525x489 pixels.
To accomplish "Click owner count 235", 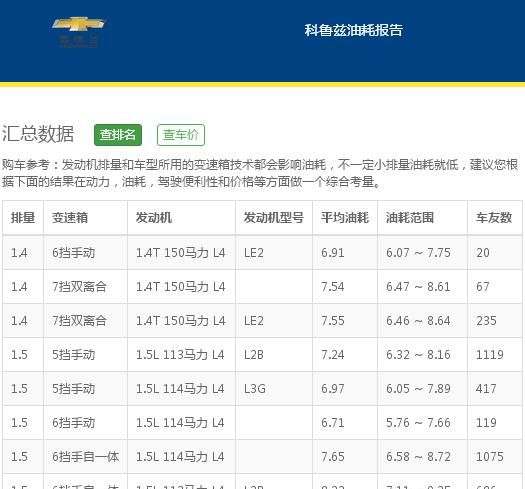I will [x=486, y=321].
